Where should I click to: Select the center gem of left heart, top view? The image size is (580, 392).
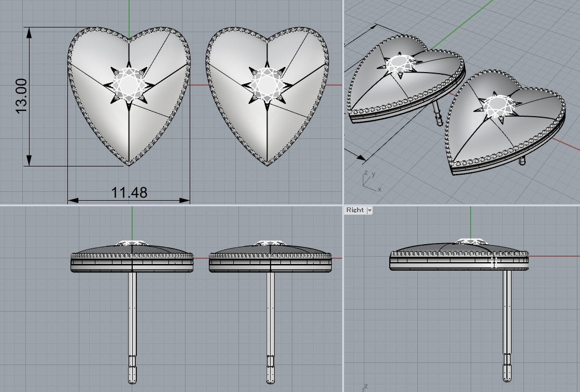129,85
